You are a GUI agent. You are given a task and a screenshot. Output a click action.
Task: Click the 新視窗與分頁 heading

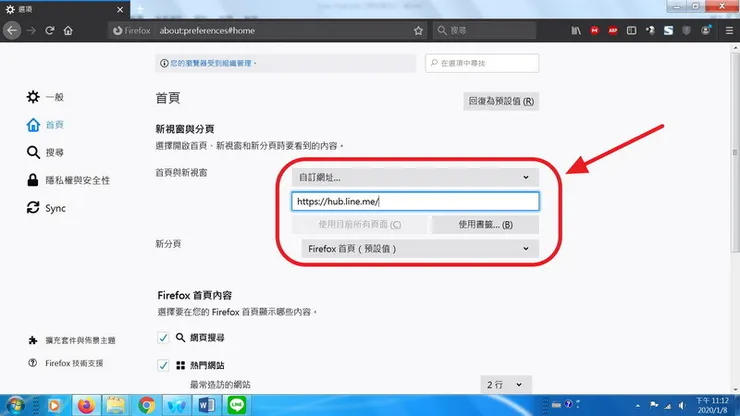pos(185,129)
